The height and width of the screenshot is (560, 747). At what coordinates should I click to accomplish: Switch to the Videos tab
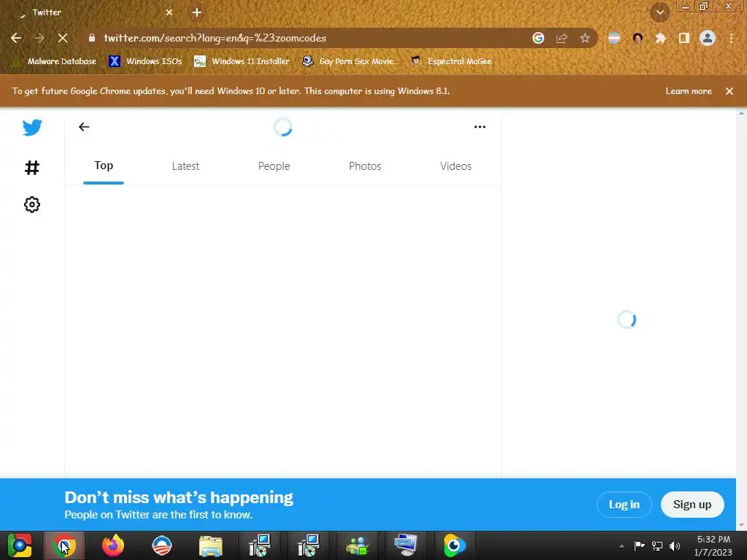tap(456, 166)
